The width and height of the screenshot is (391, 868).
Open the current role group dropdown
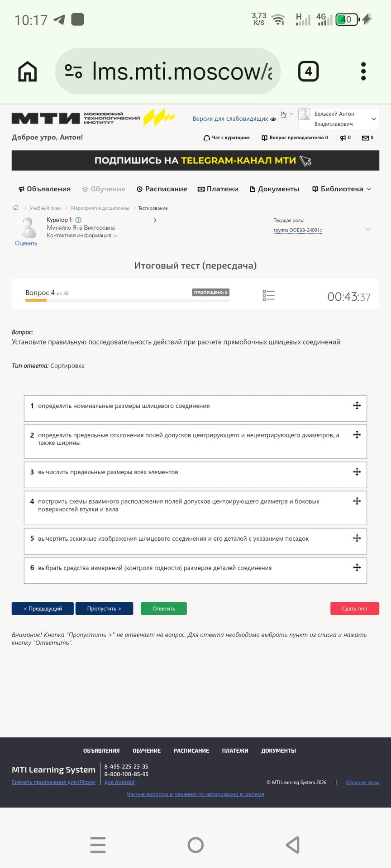[322, 230]
